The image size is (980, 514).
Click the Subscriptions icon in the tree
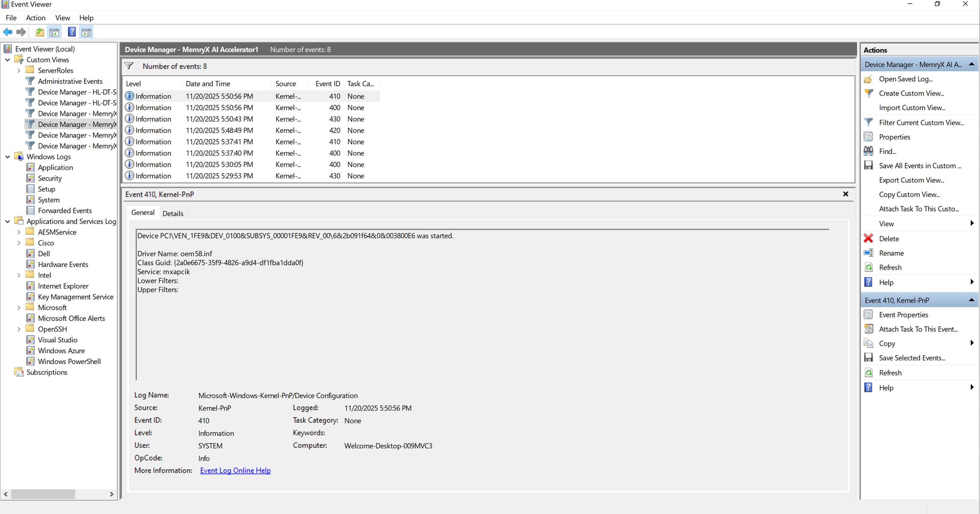(19, 372)
